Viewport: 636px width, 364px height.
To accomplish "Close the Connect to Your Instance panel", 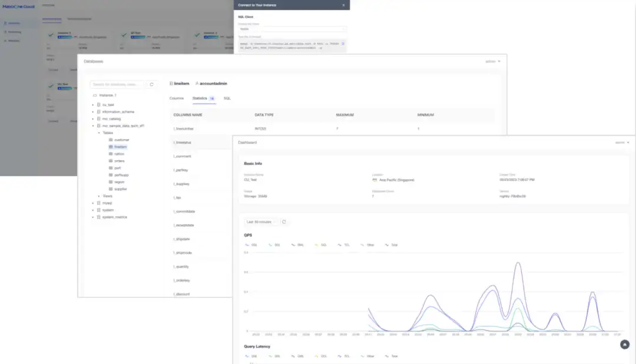I will 343,5.
